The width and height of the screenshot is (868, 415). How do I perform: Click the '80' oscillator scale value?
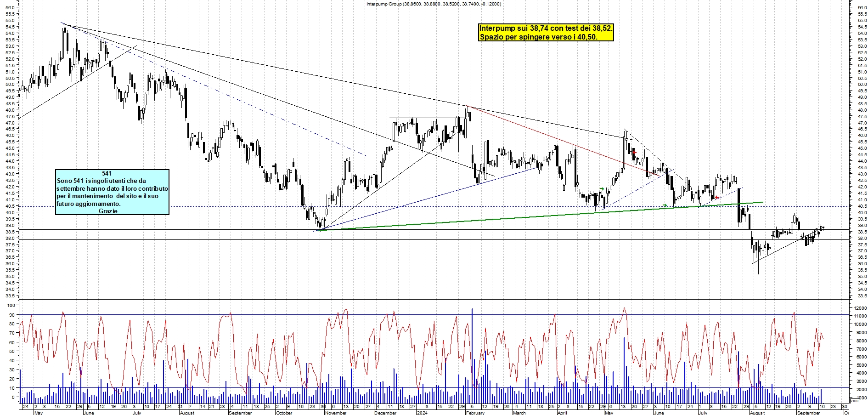[12, 324]
